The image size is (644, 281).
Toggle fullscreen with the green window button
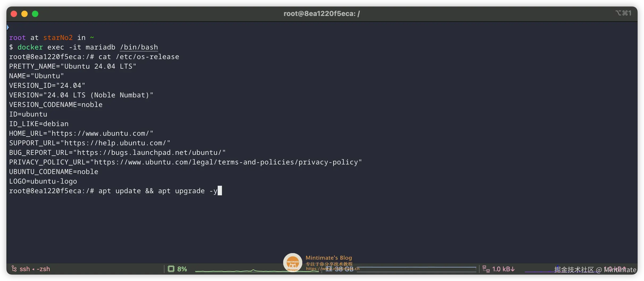(x=35, y=14)
